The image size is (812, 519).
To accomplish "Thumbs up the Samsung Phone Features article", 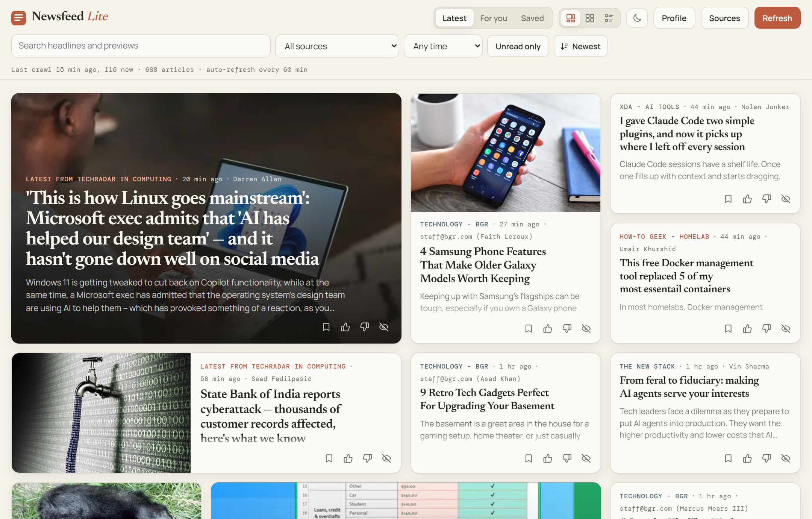I will pos(548,329).
